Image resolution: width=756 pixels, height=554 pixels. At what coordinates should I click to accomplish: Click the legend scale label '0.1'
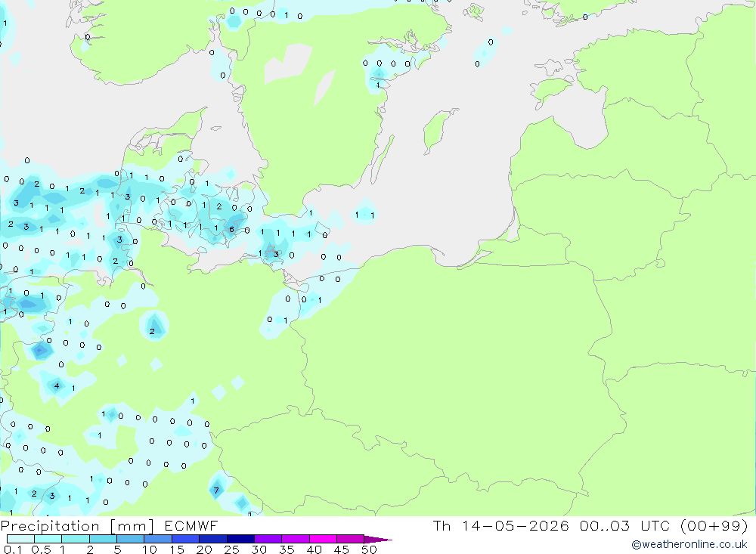pos(13,549)
